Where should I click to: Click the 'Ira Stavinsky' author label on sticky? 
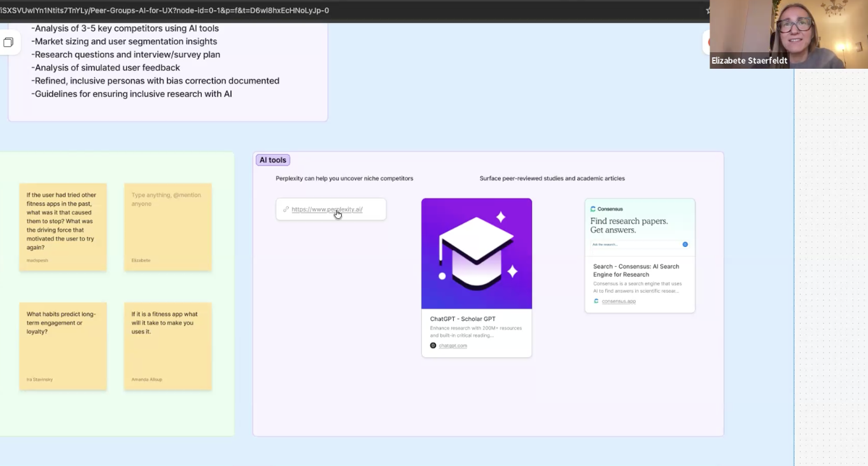pos(39,379)
